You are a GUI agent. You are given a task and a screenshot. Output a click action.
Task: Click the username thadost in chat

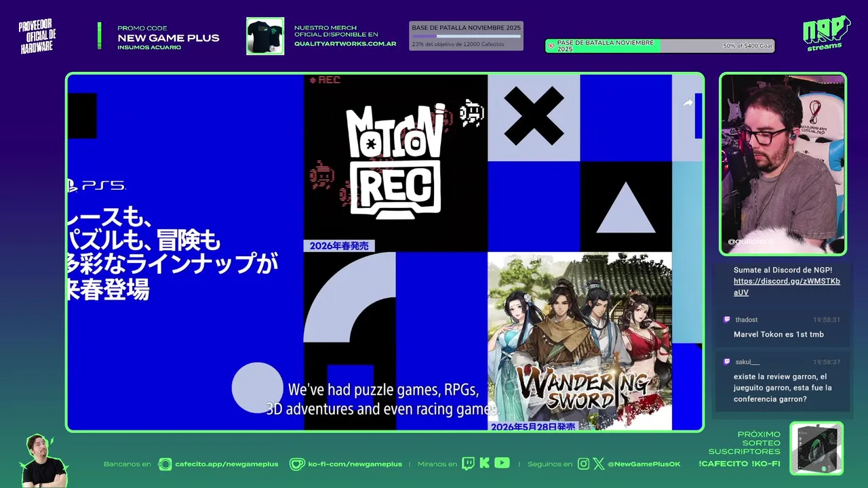coord(747,320)
